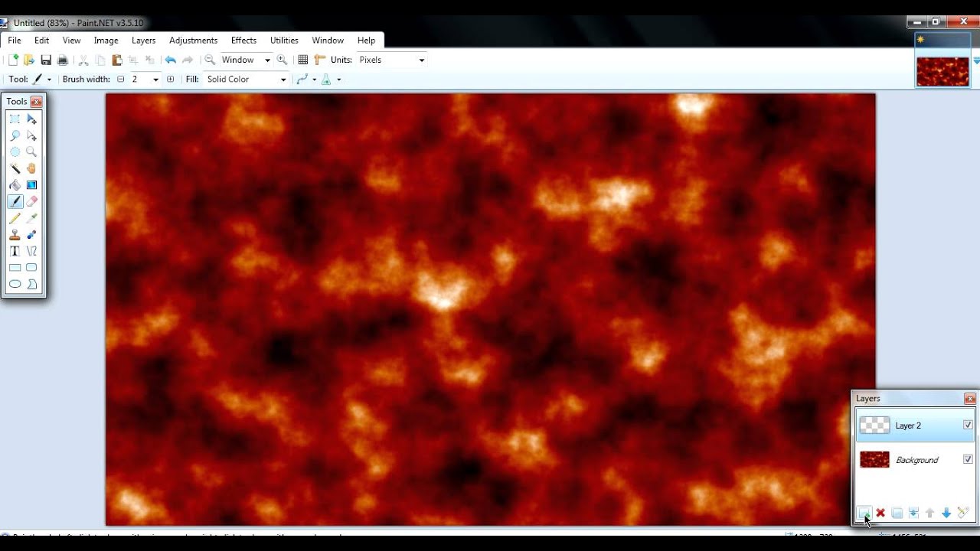Screen dimensions: 980x551
Task: Select the Line/Curve tool
Action: coord(31,251)
